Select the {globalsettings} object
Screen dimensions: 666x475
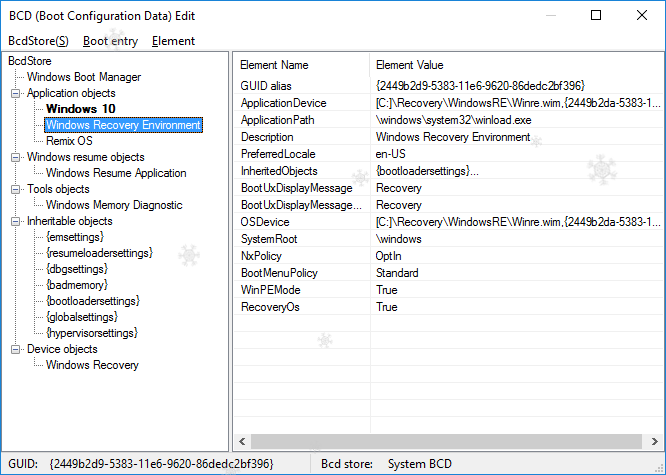[82, 317]
